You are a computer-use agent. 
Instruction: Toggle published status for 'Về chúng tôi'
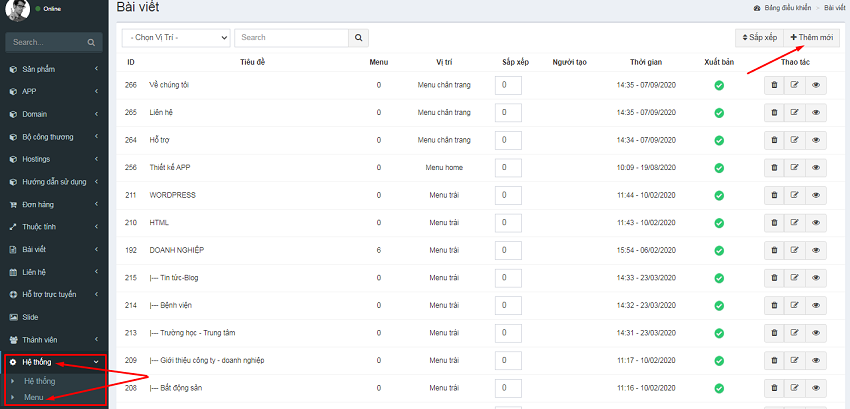click(x=718, y=85)
